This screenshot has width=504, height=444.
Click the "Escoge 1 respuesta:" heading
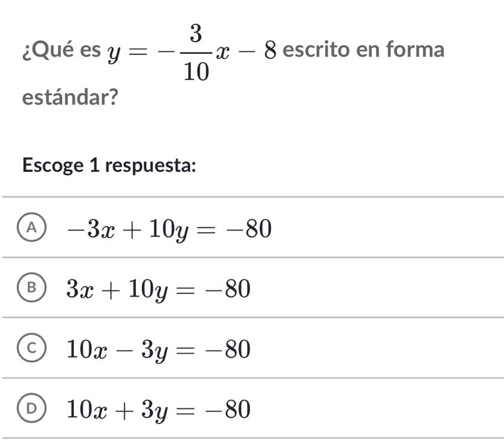coord(109,166)
